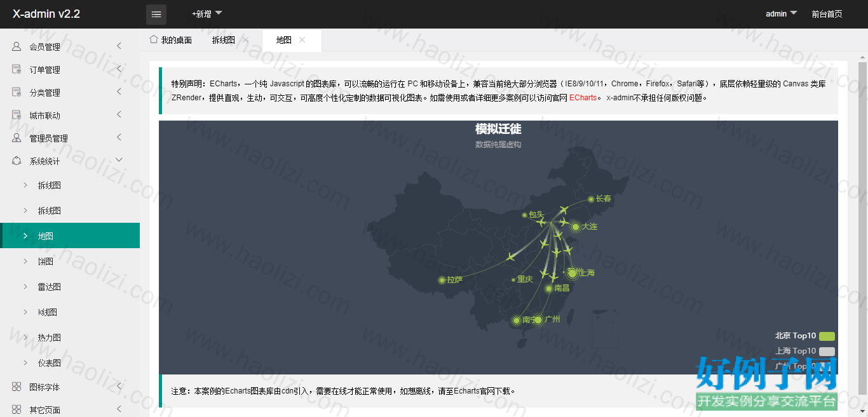Switch to the 我的桌面 tab

pos(170,40)
